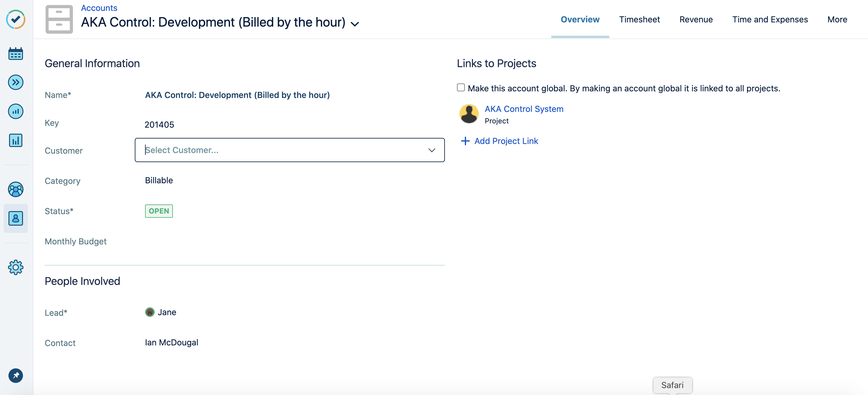Select the Teams group icon in sidebar
Viewport: 868px width, 395px height.
pos(15,189)
